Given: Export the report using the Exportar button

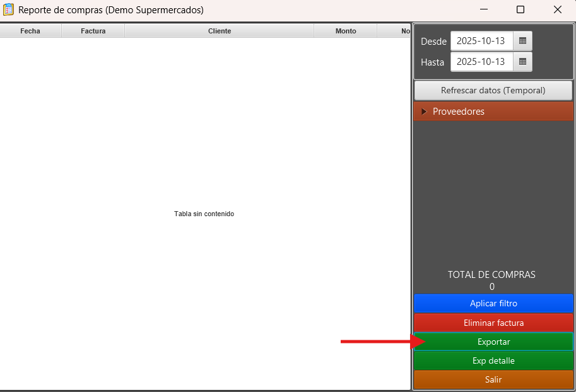Looking at the screenshot, I should click(493, 342).
